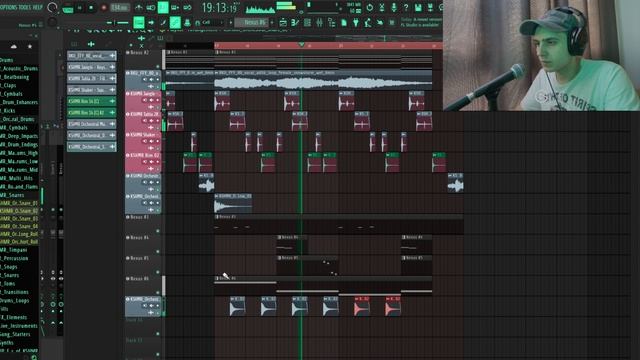This screenshot has width=640, height=360.
Task: Select the KSHMR Jungle track header
Action: 143,101
